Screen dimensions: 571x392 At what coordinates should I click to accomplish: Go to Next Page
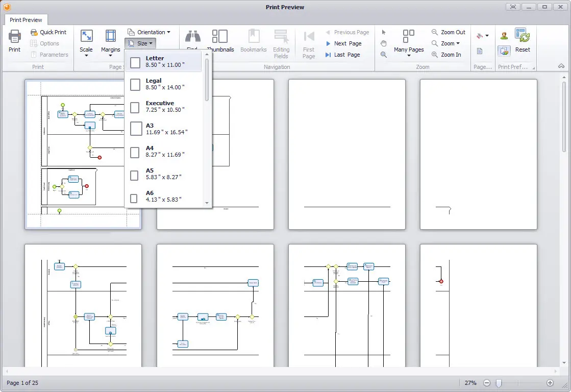343,43
